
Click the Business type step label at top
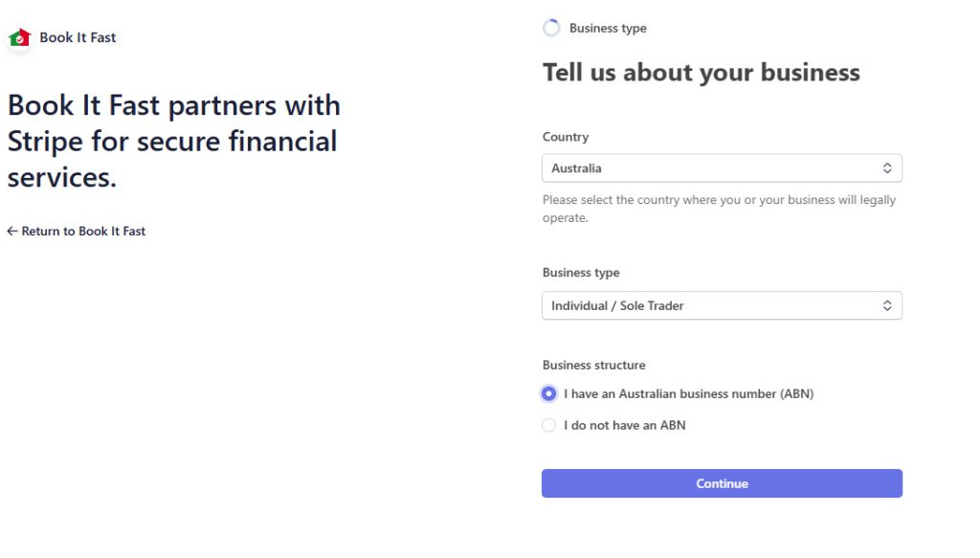coord(608,29)
